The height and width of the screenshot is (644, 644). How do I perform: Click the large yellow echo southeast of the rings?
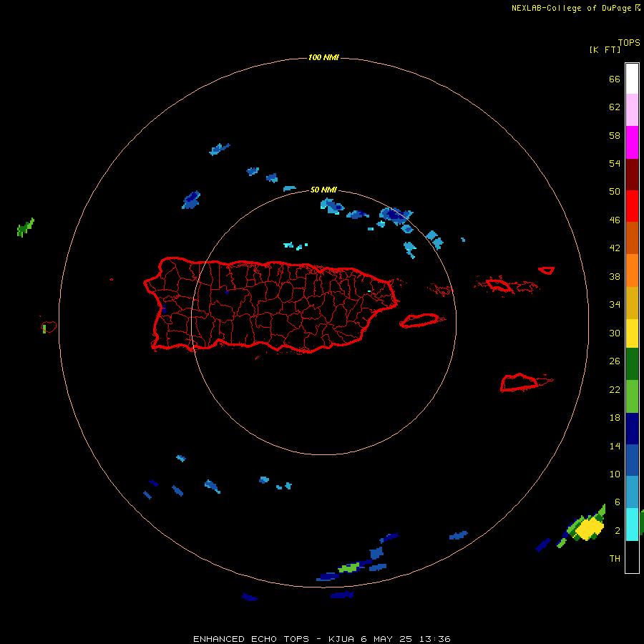[x=590, y=529]
